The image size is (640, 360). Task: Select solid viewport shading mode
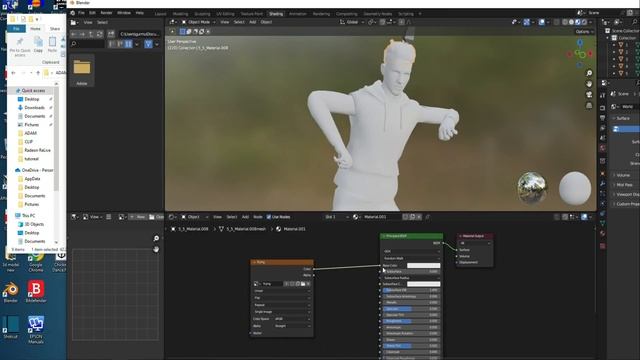(571, 22)
